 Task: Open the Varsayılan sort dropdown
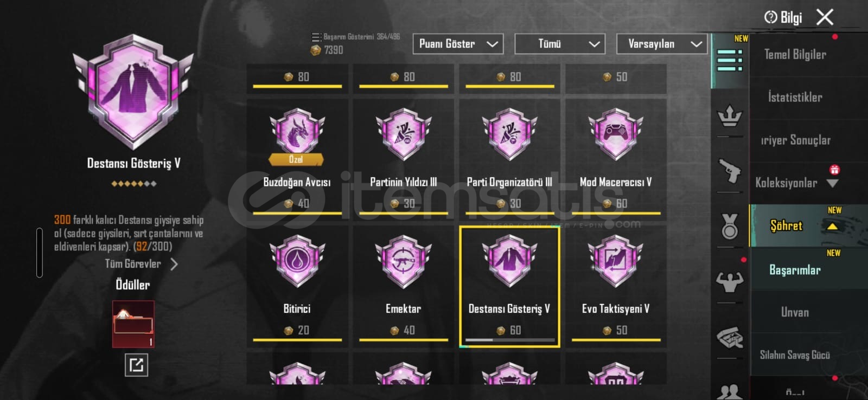662,44
